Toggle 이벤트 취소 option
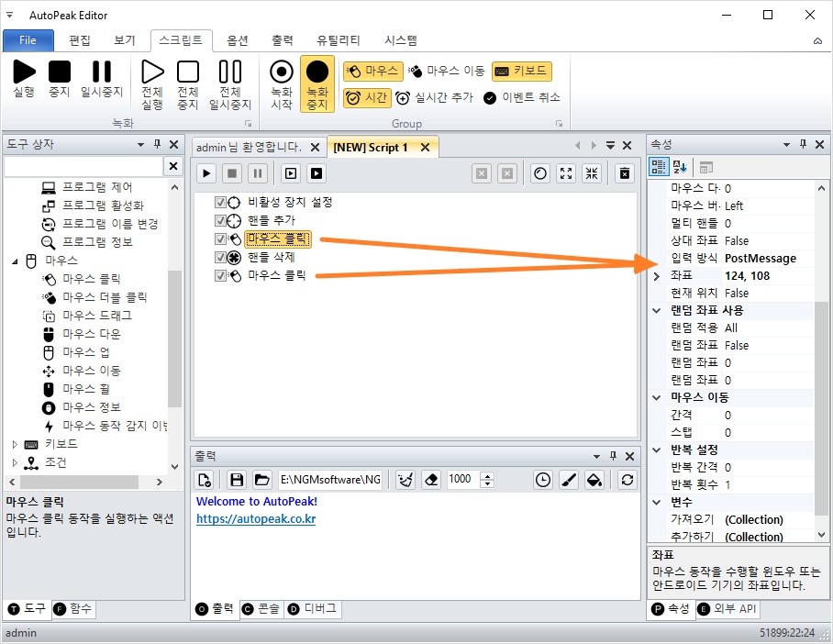This screenshot has width=833, height=644. click(x=522, y=98)
